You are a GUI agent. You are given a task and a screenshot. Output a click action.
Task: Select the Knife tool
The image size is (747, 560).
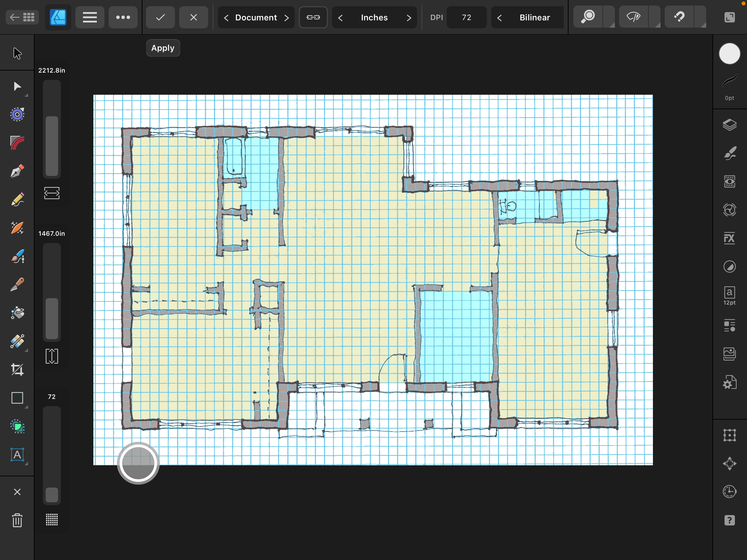pos(17,284)
